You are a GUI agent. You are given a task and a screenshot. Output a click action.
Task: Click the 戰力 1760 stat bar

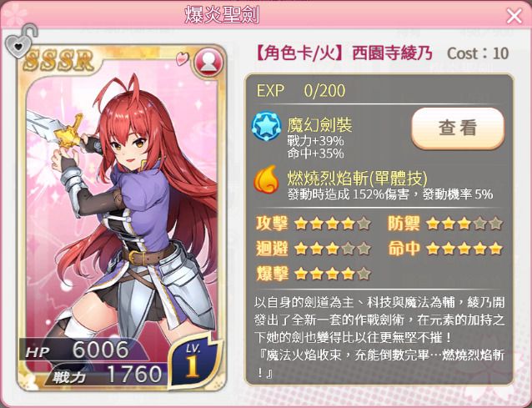[107, 375]
